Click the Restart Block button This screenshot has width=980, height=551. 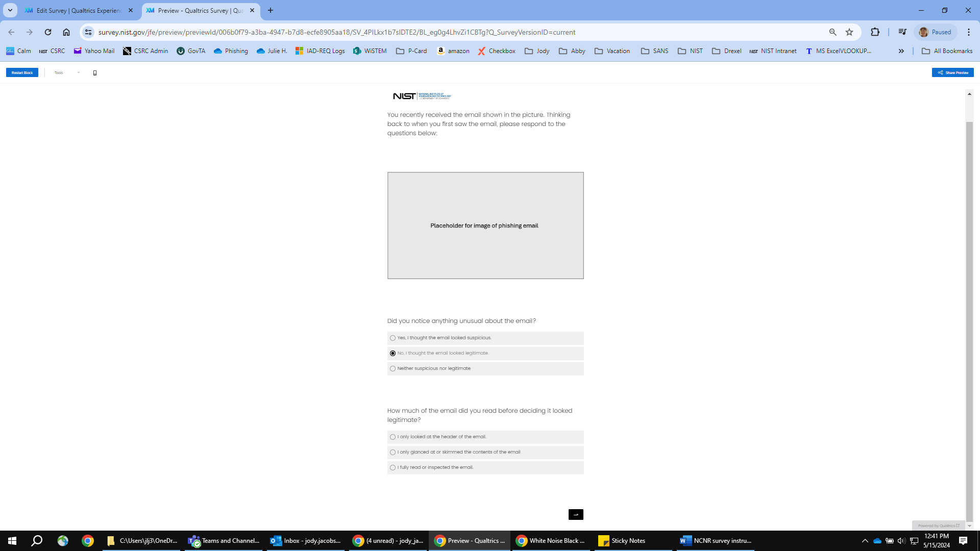click(x=22, y=73)
